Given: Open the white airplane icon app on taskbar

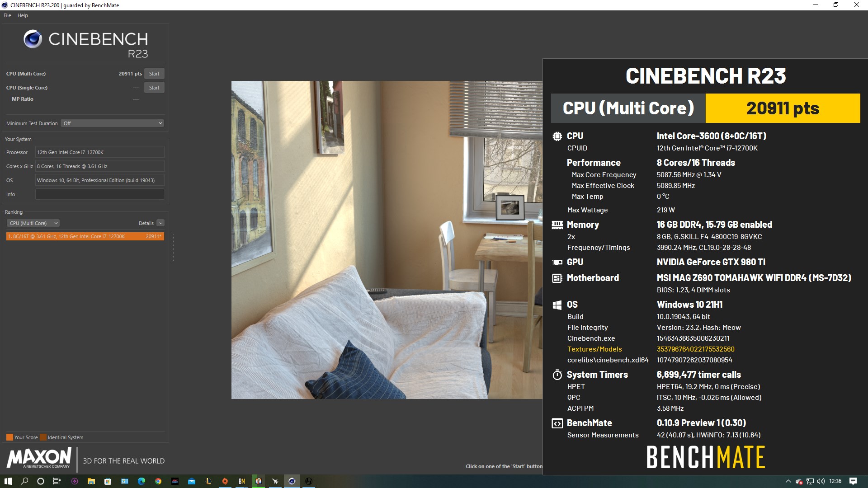Looking at the screenshot, I should point(275,481).
